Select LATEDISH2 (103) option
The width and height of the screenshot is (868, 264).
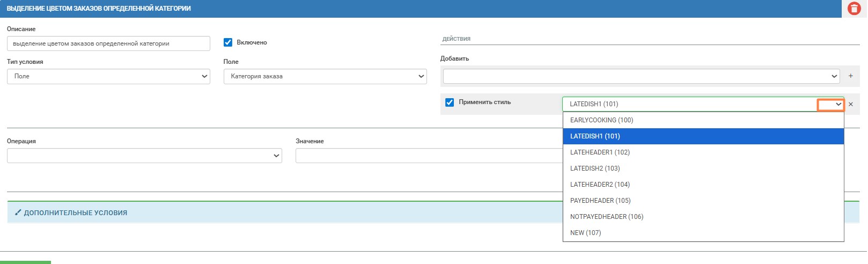[x=595, y=168]
